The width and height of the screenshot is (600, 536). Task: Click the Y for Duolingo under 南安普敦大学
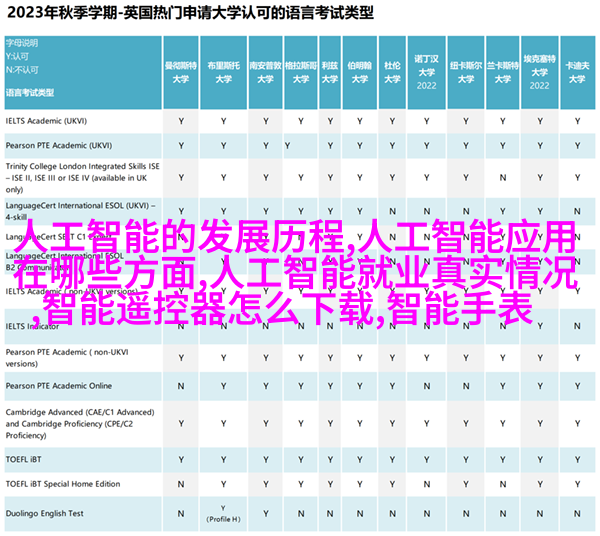click(266, 513)
